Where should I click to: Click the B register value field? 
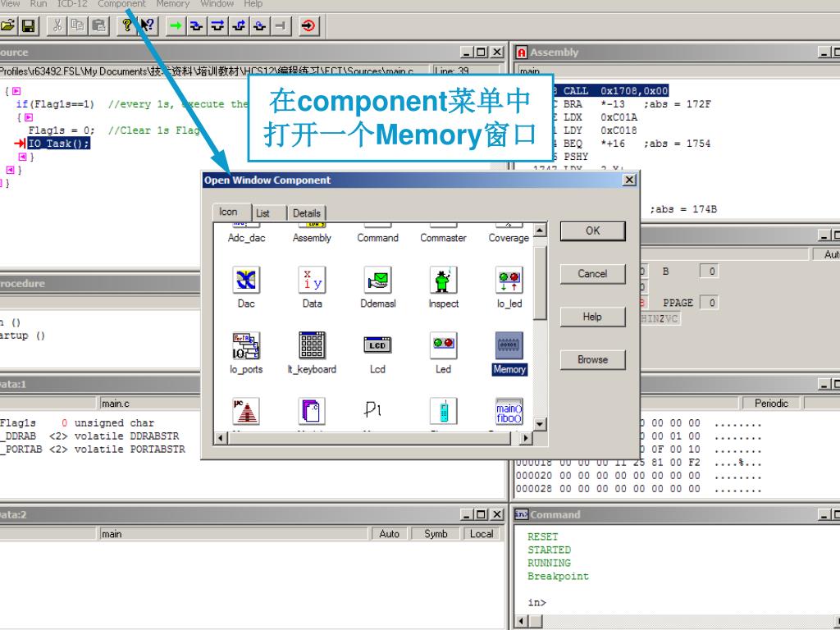[x=709, y=272]
